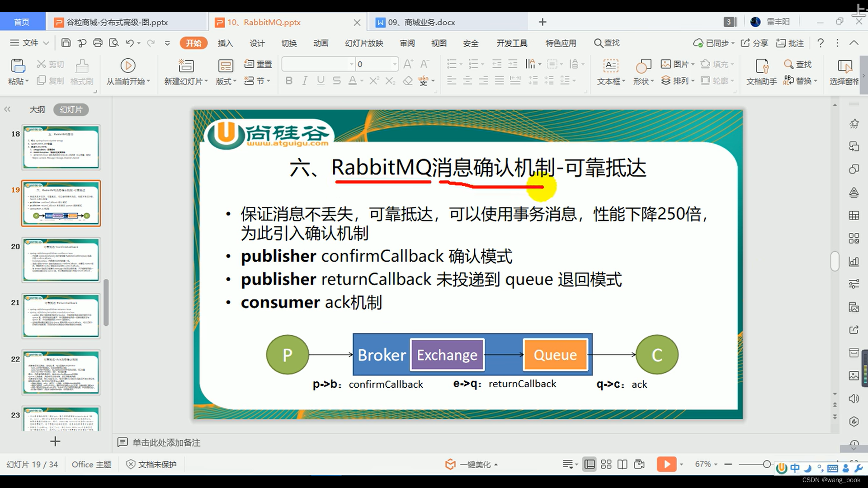Click the orange Play slideshow button
Image resolution: width=868 pixels, height=488 pixels.
[x=666, y=464]
